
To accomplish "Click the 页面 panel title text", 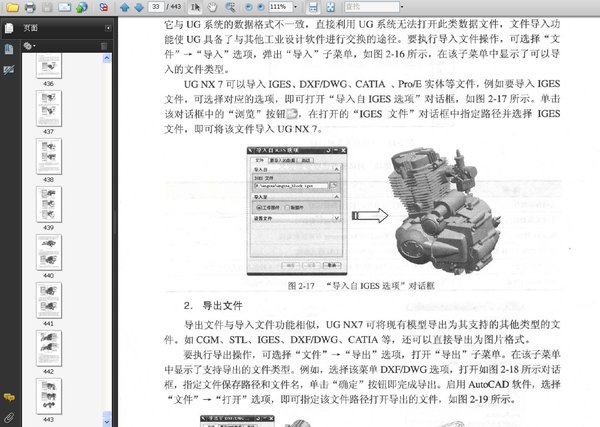I will (30, 28).
